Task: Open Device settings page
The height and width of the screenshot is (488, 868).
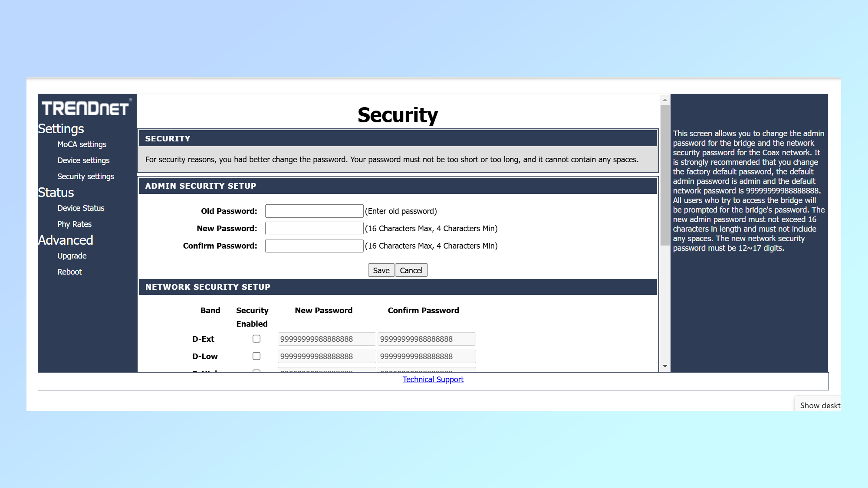Action: pyautogui.click(x=83, y=160)
